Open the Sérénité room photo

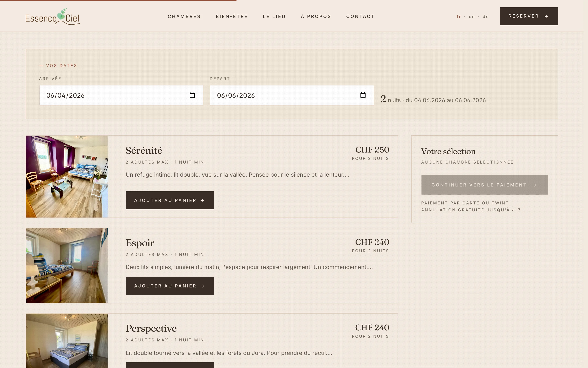tap(67, 176)
